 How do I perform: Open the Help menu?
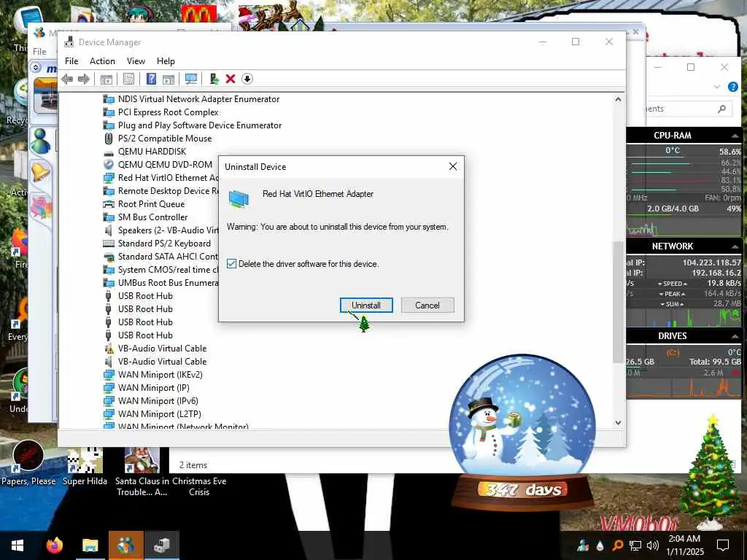pos(166,61)
